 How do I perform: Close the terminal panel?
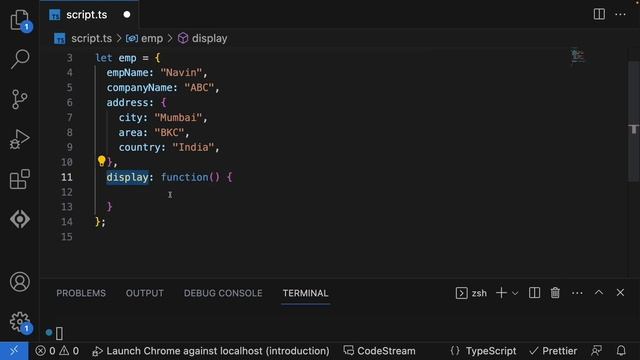click(620, 293)
